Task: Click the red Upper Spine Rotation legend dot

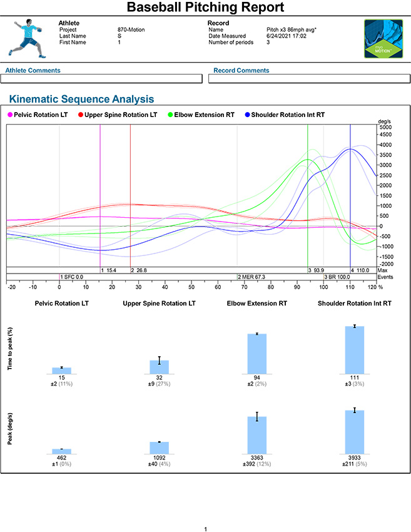Action: point(81,115)
